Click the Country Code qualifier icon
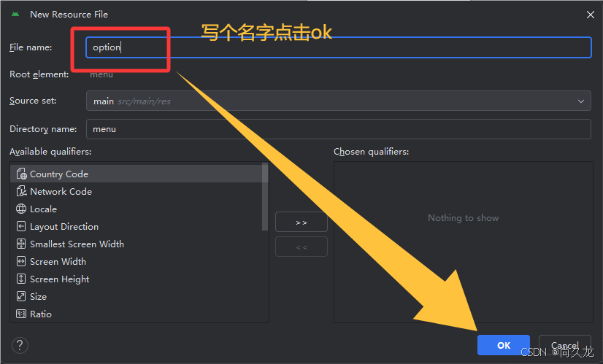 (21, 174)
